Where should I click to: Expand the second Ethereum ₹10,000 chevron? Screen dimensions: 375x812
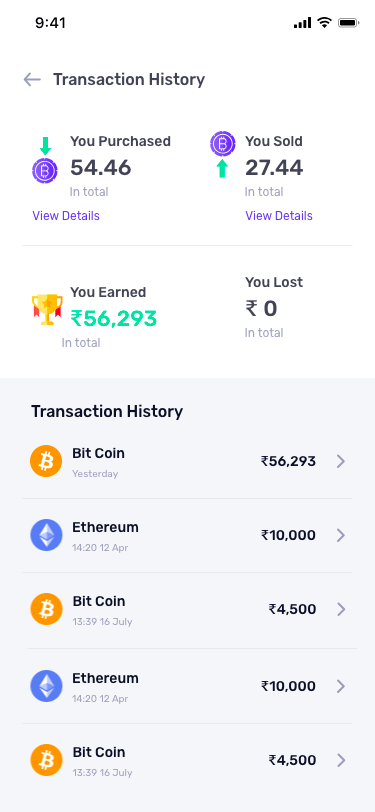[340, 686]
